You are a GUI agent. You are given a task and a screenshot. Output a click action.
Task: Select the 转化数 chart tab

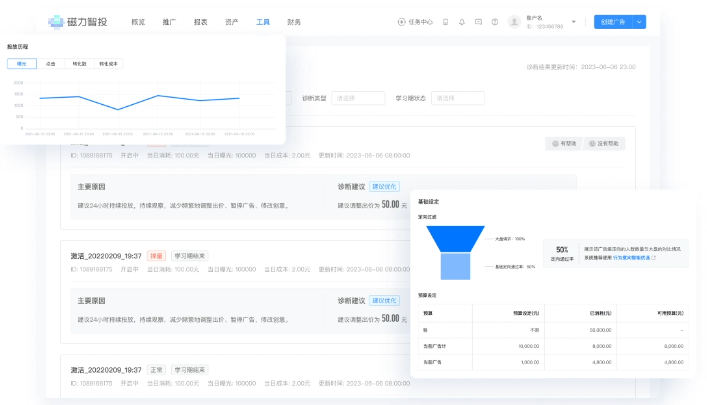79,64
